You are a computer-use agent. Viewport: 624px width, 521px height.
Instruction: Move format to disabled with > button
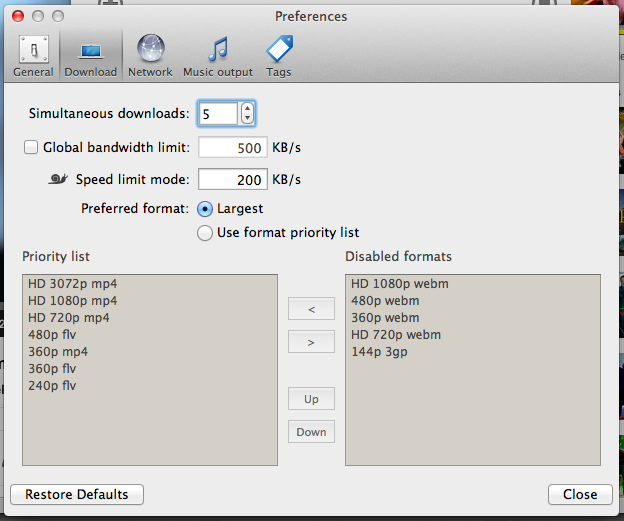311,341
